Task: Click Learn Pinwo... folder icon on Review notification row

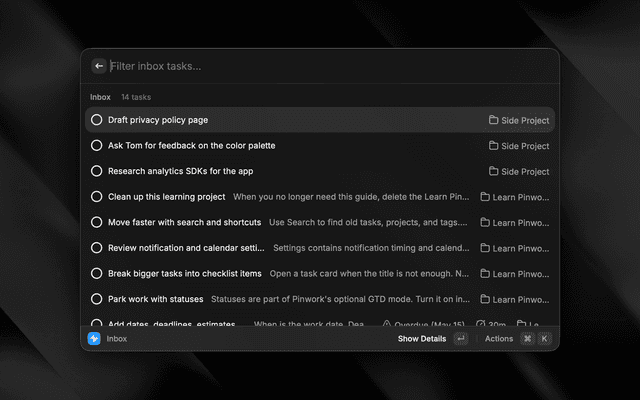Action: 485,248
